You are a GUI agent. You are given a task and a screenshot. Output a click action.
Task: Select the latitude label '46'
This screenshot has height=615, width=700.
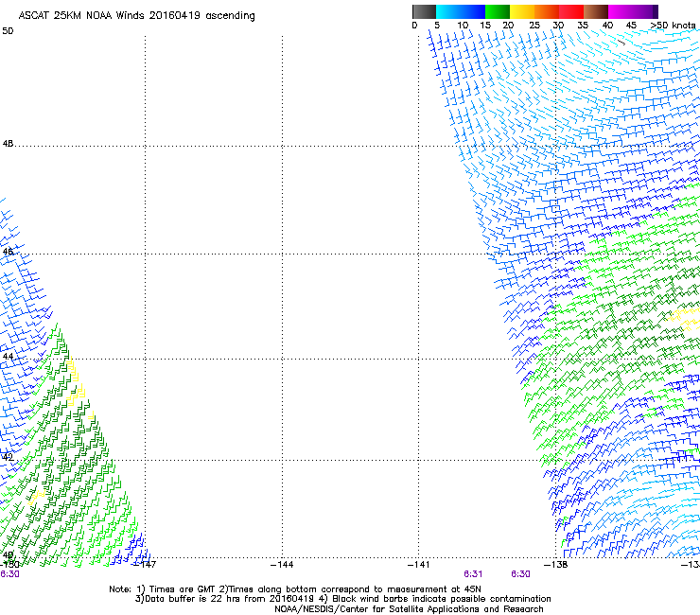pos(8,252)
